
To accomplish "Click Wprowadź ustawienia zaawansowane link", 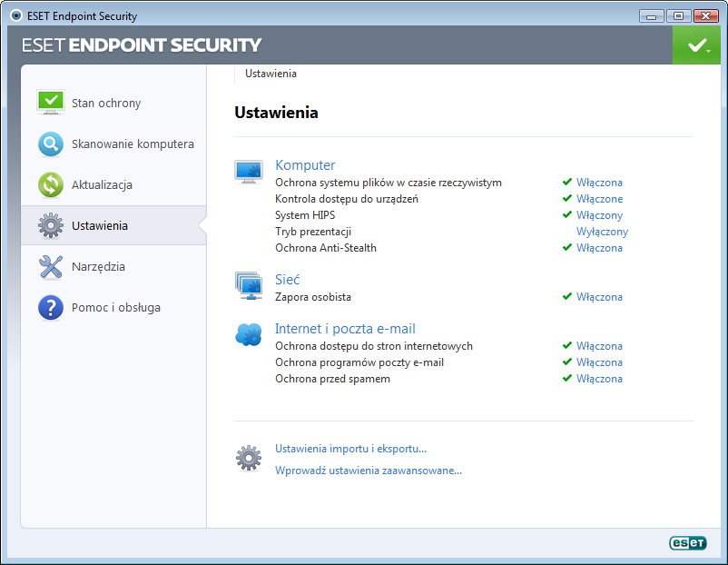I will click(x=369, y=471).
